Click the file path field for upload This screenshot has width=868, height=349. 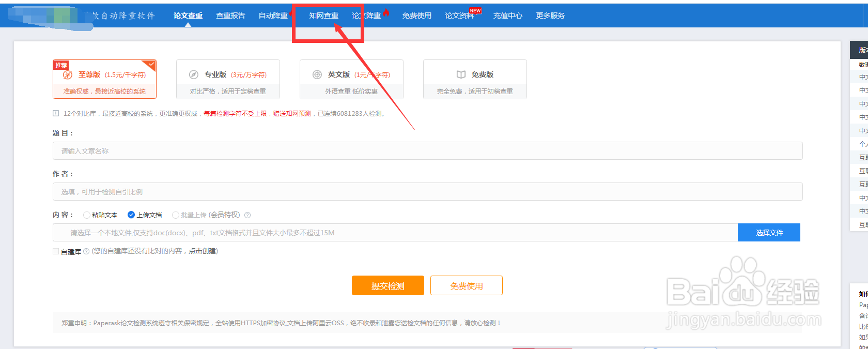(x=395, y=233)
